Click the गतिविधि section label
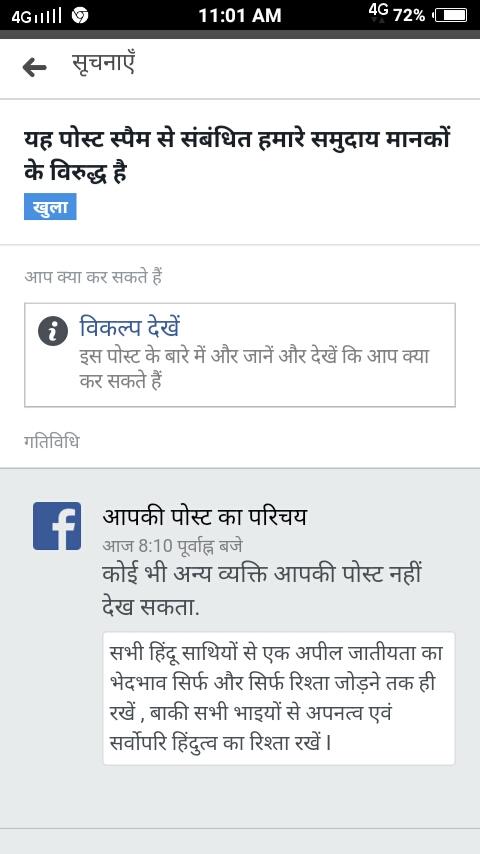The image size is (480, 854). (52, 441)
